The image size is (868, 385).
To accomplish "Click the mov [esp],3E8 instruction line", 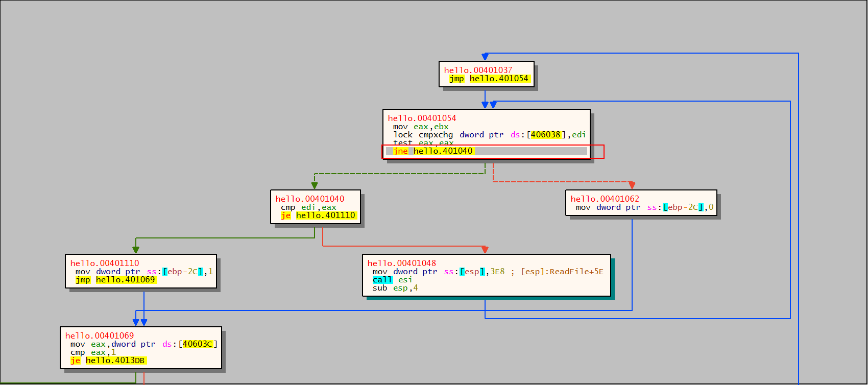I will [488, 272].
